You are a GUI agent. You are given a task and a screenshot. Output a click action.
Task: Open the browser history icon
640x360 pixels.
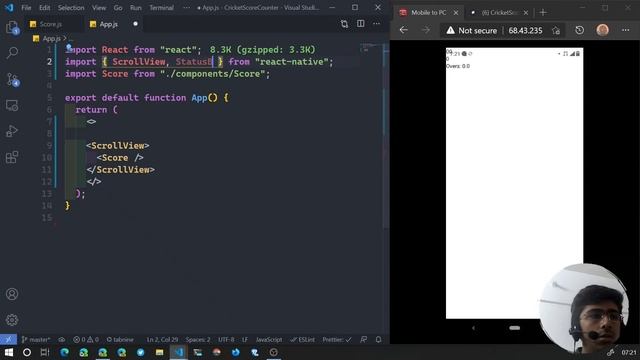pos(579,30)
